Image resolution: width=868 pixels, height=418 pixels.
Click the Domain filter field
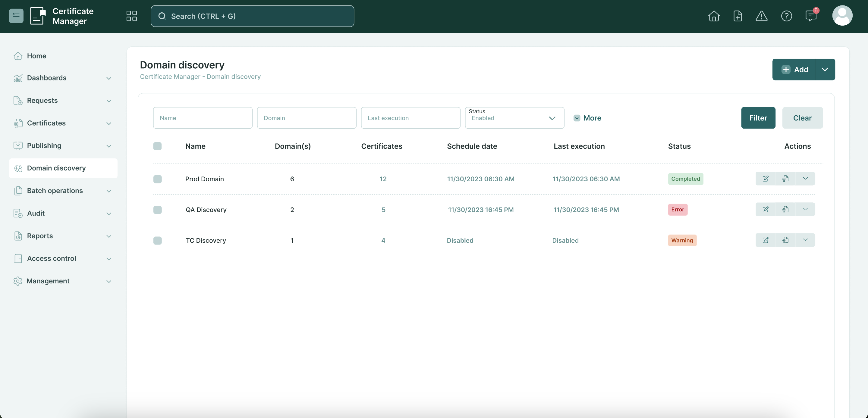coord(307,117)
